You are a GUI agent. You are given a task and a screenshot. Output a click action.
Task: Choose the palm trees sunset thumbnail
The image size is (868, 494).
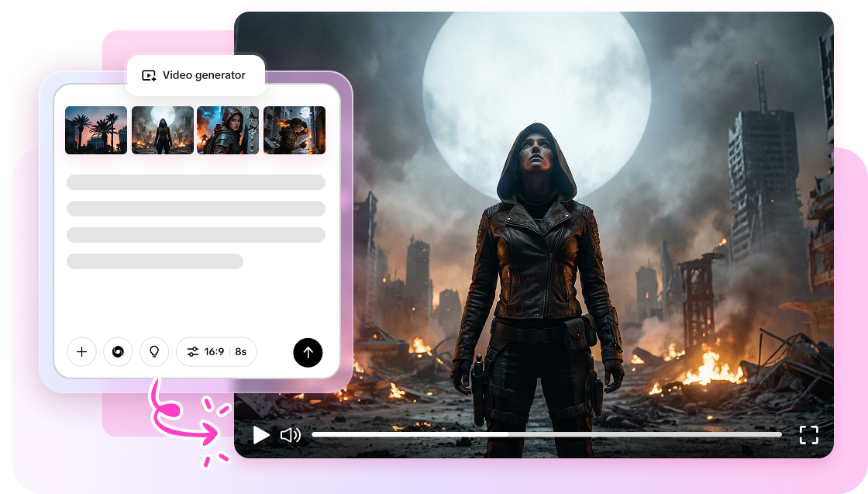click(x=96, y=130)
